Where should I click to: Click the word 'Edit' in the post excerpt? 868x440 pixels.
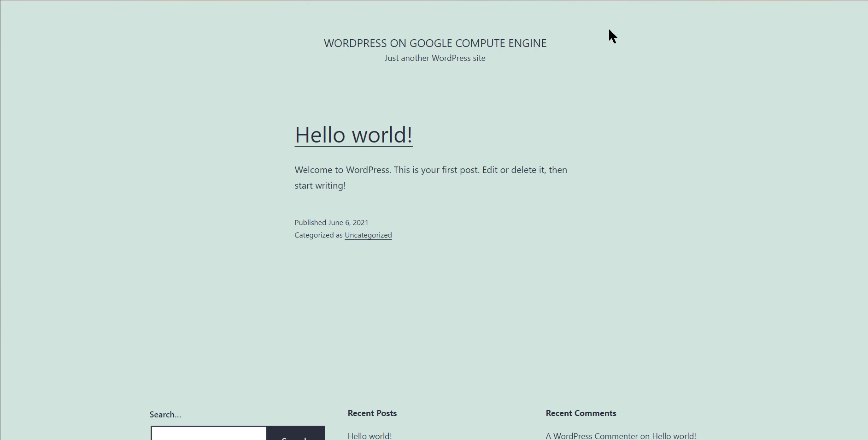click(490, 170)
